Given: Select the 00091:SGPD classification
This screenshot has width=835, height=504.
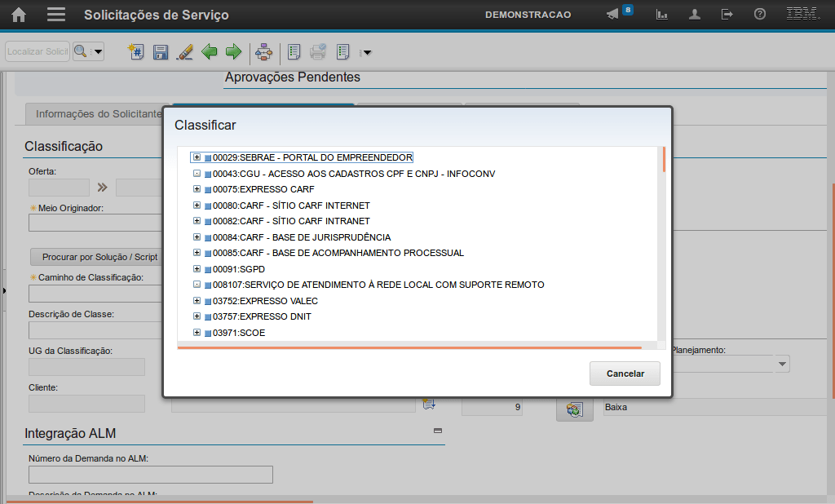Looking at the screenshot, I should click(239, 269).
